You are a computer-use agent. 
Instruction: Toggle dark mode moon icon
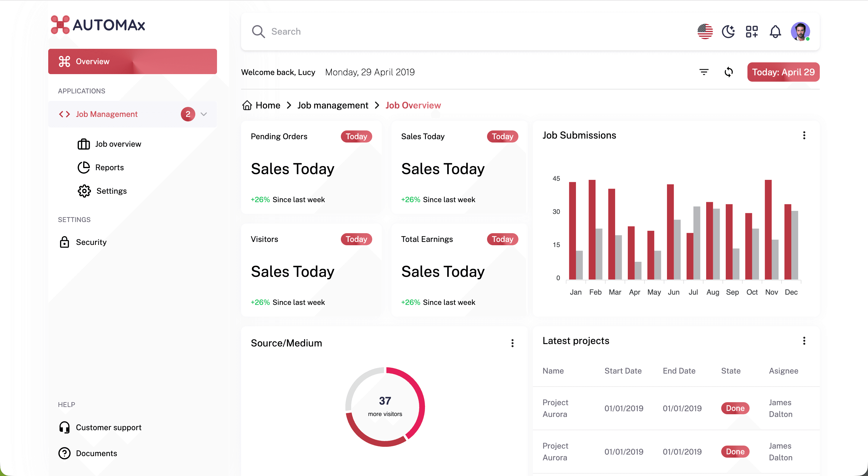tap(728, 32)
